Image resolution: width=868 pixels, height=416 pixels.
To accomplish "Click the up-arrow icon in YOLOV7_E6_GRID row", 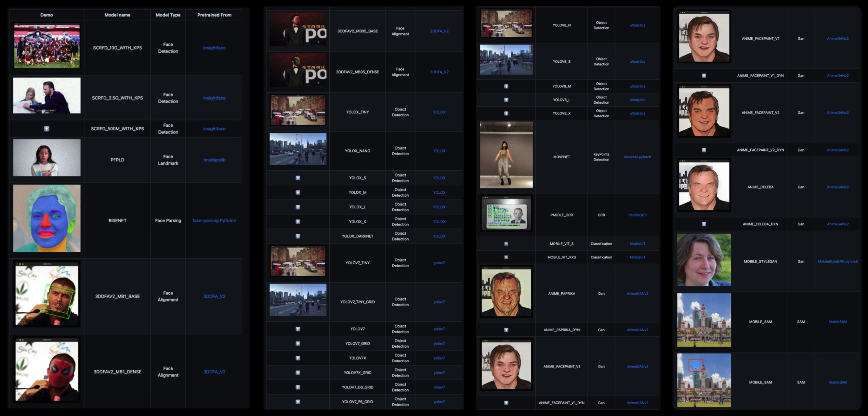I will coord(298,401).
